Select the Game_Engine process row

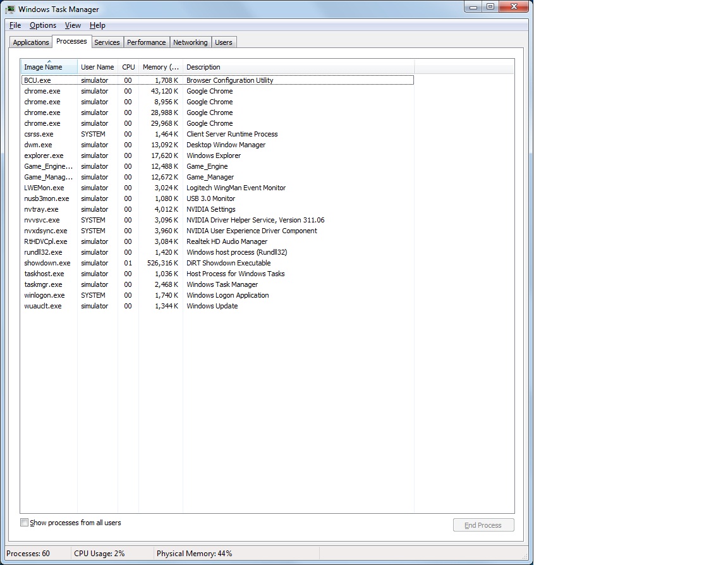[x=217, y=166]
